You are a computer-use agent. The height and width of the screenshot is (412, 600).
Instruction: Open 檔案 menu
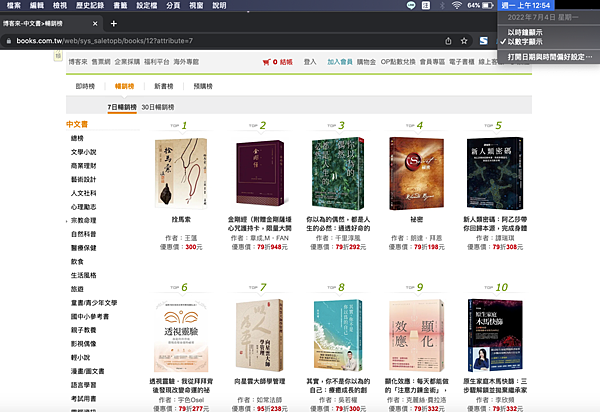14,5
